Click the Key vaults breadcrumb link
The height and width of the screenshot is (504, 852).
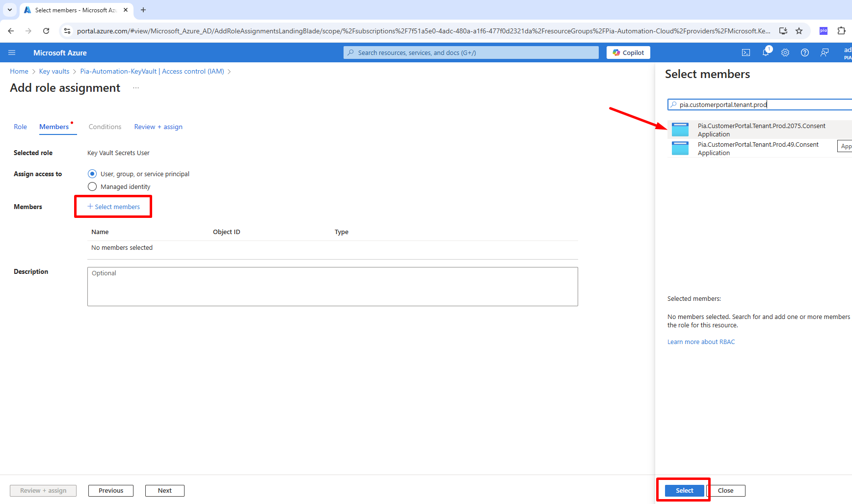pos(54,71)
